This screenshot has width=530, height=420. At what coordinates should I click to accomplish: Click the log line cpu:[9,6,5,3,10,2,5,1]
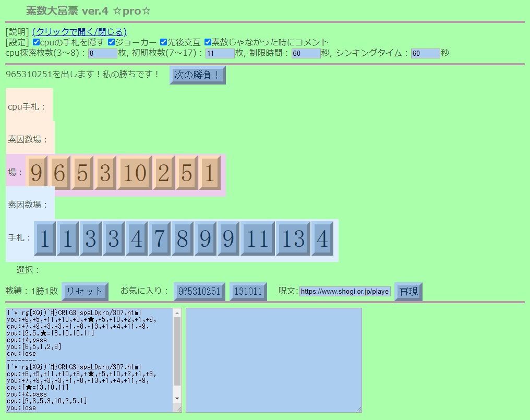click(46, 401)
